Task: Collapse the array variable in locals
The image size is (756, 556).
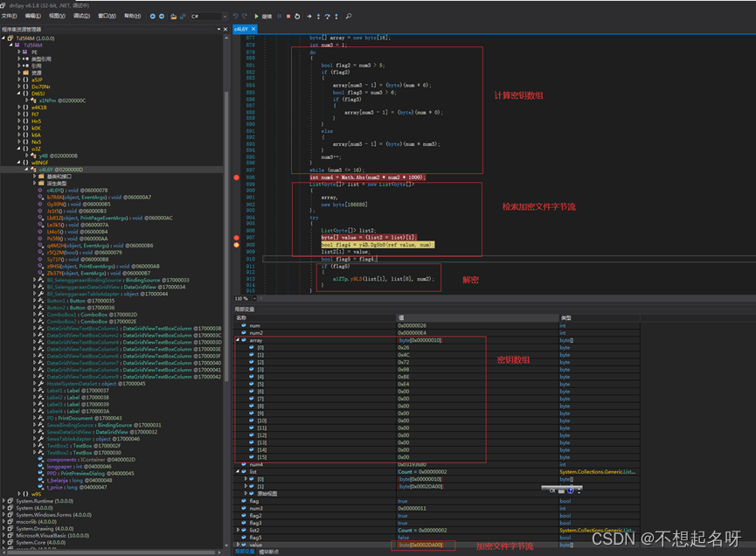Action: [x=239, y=340]
